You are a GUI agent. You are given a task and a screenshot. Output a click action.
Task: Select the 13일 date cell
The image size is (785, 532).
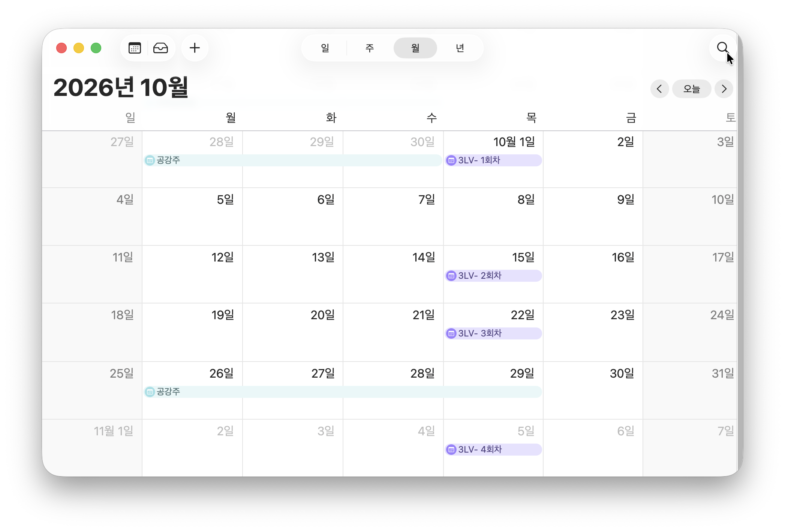point(293,274)
